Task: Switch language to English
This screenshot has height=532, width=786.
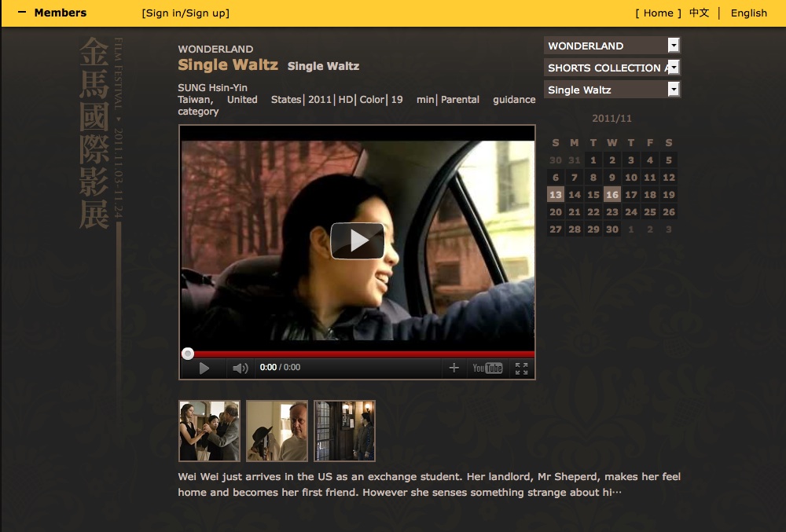Action: coord(749,13)
